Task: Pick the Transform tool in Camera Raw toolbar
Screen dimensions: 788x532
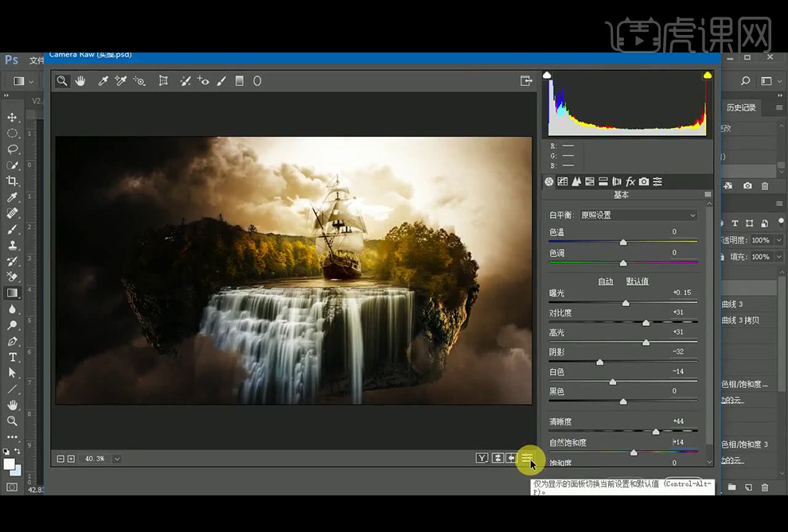Action: (163, 81)
